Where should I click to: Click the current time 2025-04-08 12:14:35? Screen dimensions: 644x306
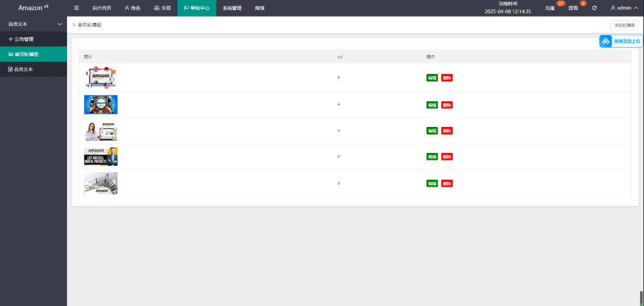[x=507, y=11]
